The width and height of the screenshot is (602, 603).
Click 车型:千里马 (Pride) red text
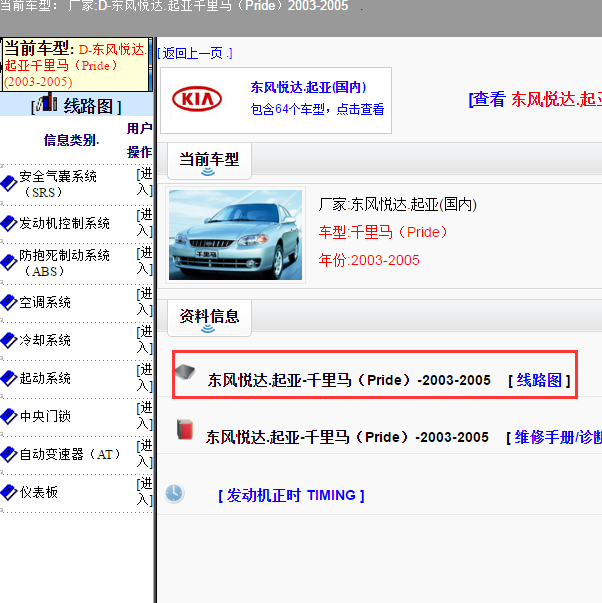point(384,232)
